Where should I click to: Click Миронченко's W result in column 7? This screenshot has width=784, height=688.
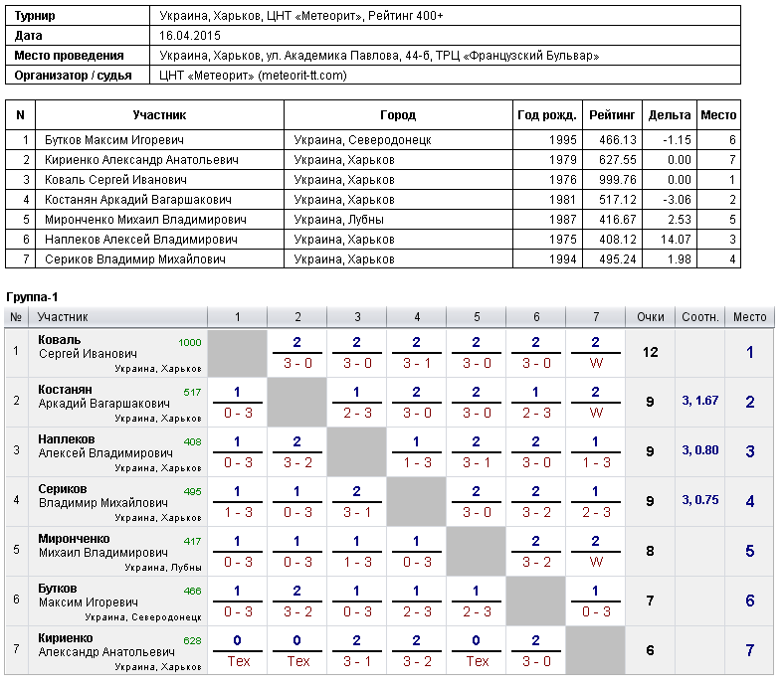coord(596,563)
